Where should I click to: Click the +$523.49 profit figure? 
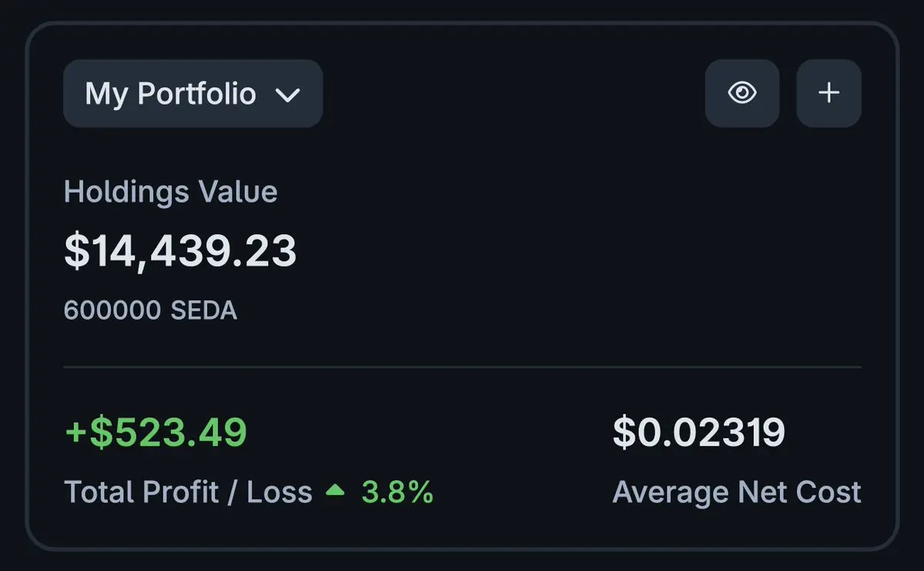click(156, 432)
